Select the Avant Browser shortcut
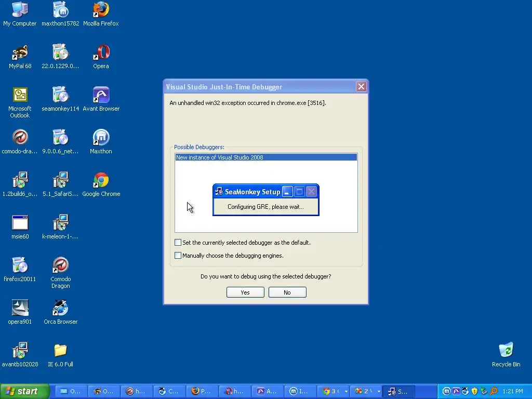Image resolution: width=532 pixels, height=399 pixels. click(x=101, y=99)
